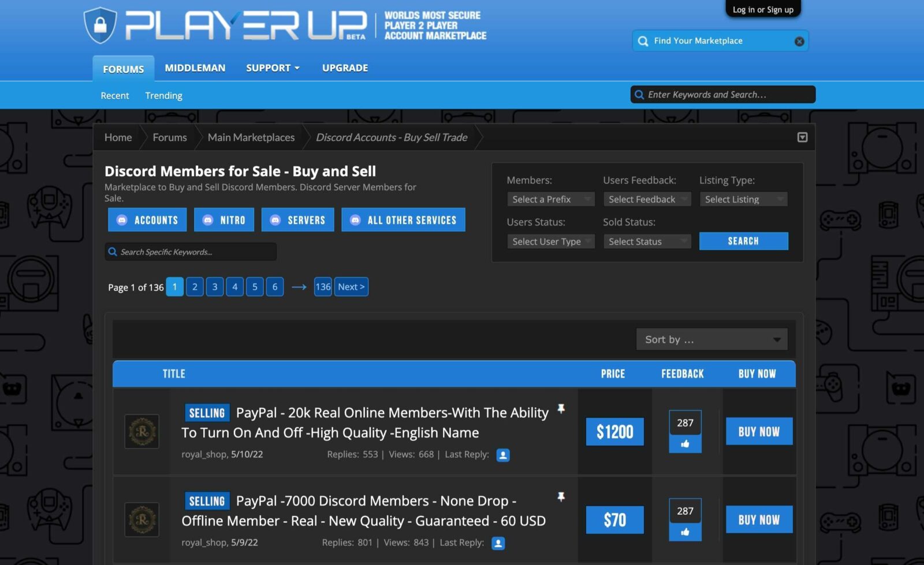Click the Next page button
Screen dimensions: 924x565
click(x=351, y=287)
